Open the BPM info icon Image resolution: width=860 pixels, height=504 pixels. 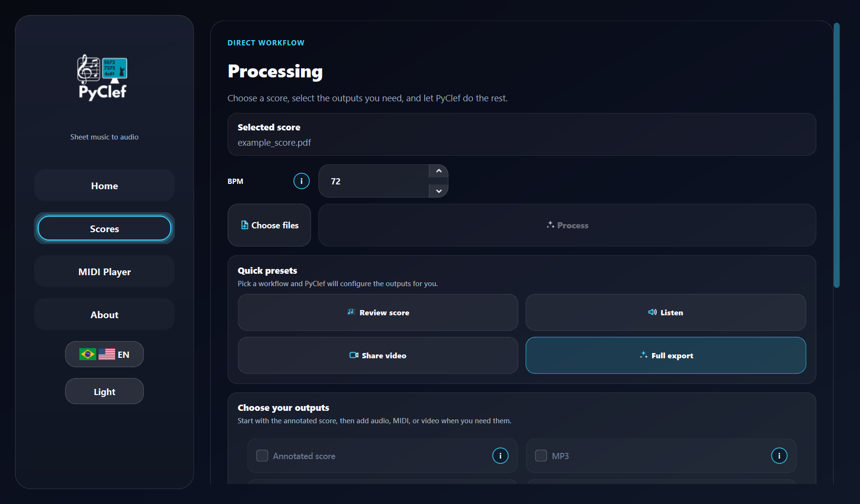click(301, 181)
